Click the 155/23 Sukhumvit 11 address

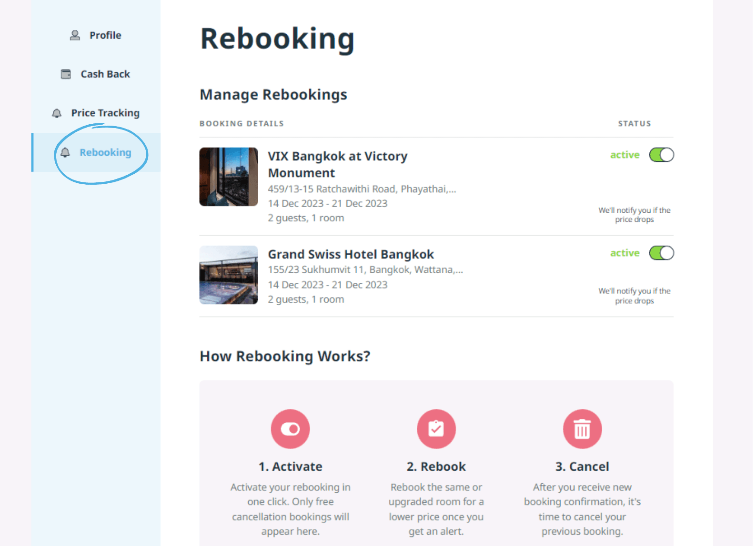pos(365,270)
